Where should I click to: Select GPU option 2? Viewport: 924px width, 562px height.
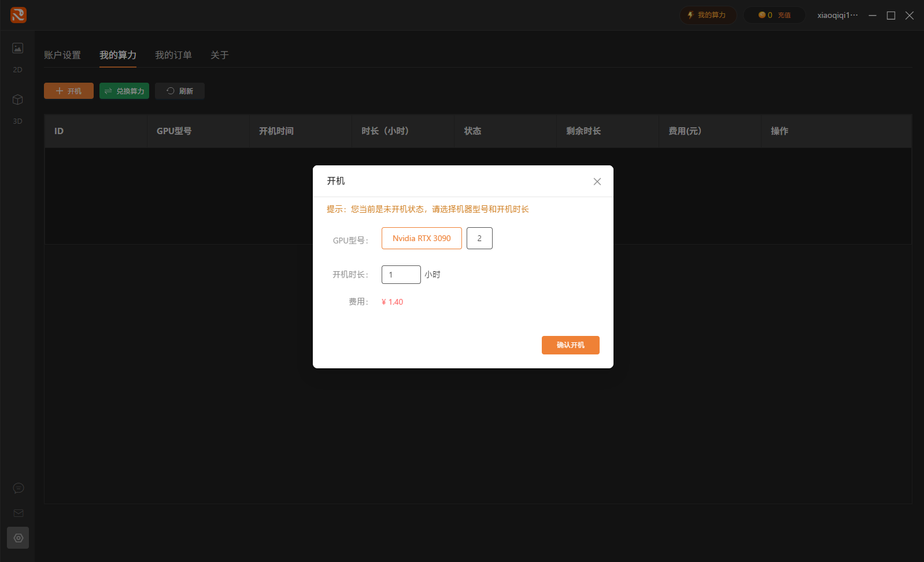[479, 238]
